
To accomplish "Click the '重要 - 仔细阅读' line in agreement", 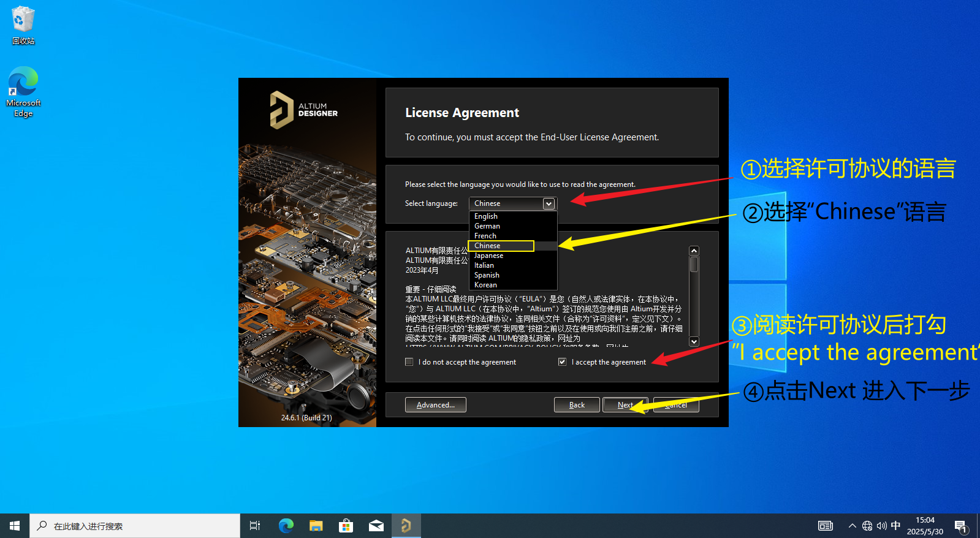I will pyautogui.click(x=431, y=289).
